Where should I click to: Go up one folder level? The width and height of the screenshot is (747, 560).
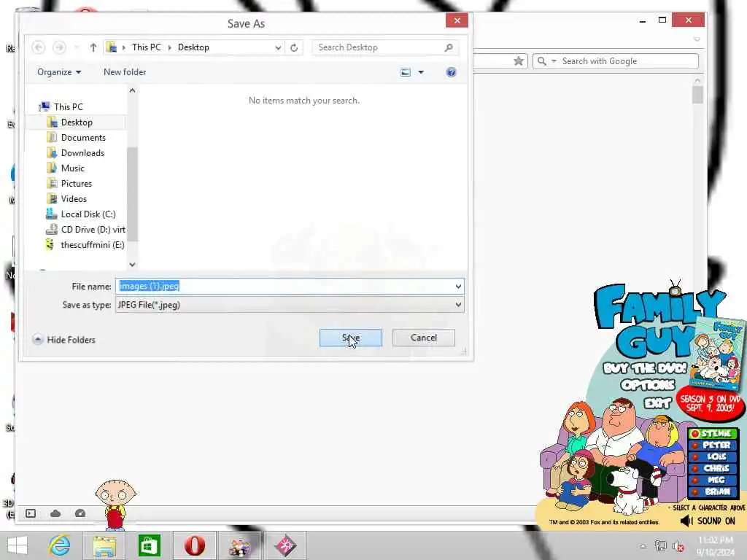coord(93,47)
